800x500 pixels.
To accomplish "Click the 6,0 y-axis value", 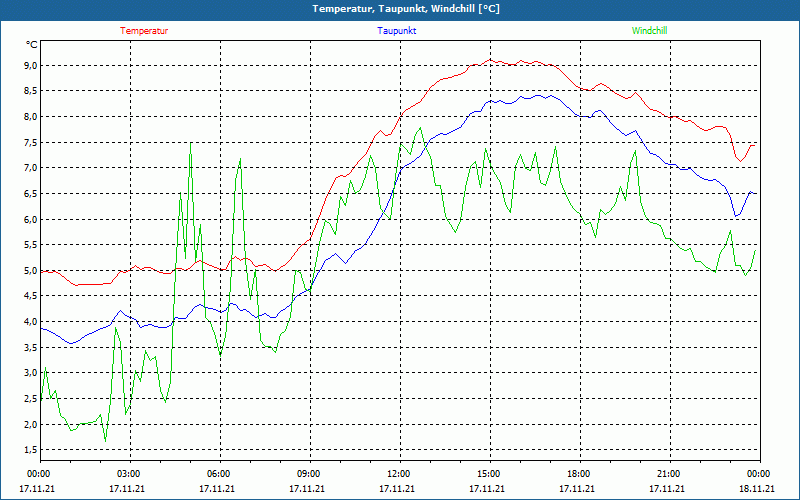I will coord(31,219).
